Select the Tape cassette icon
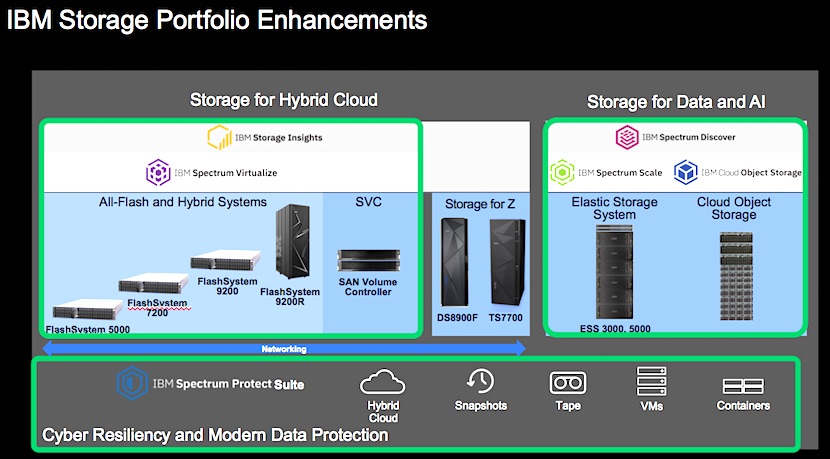830x459 pixels. (567, 383)
